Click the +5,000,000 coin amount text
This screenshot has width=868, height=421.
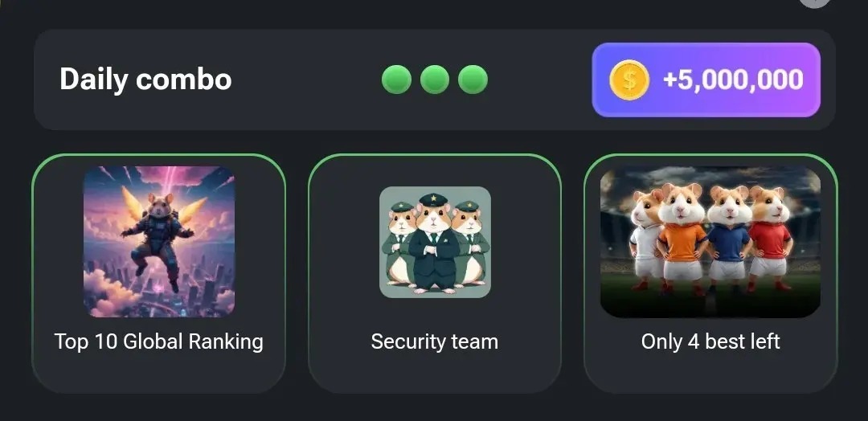[x=733, y=80]
